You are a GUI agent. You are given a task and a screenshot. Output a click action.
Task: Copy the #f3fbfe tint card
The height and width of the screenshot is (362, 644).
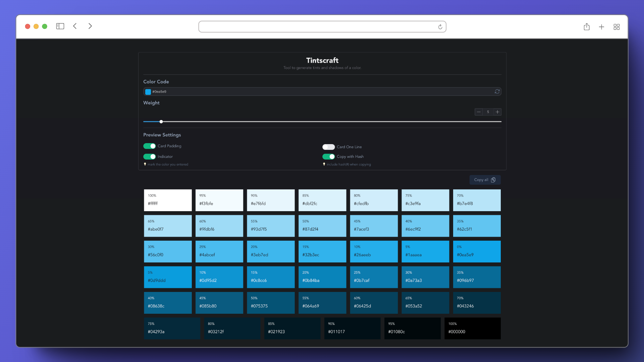[x=219, y=200]
